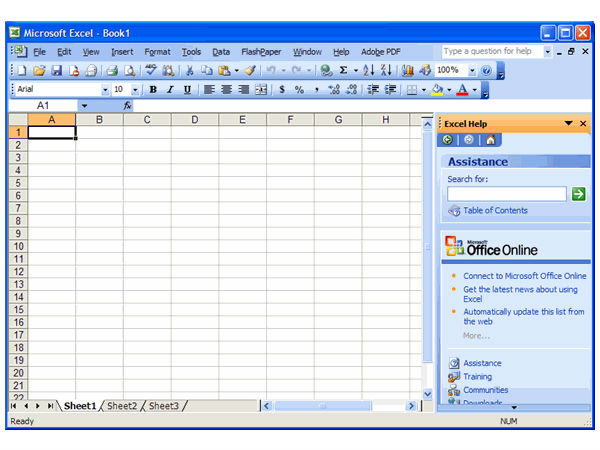Viewport: 600px width, 450px height.
Task: Open the Zoom percentage dropdown
Action: tap(469, 71)
